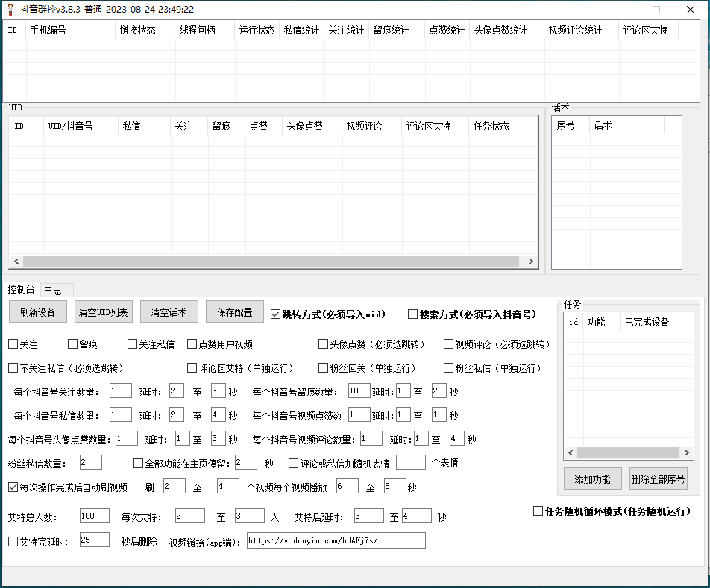Click UID list left scroll arrow
Viewport: 710px width, 588px height.
[15, 262]
